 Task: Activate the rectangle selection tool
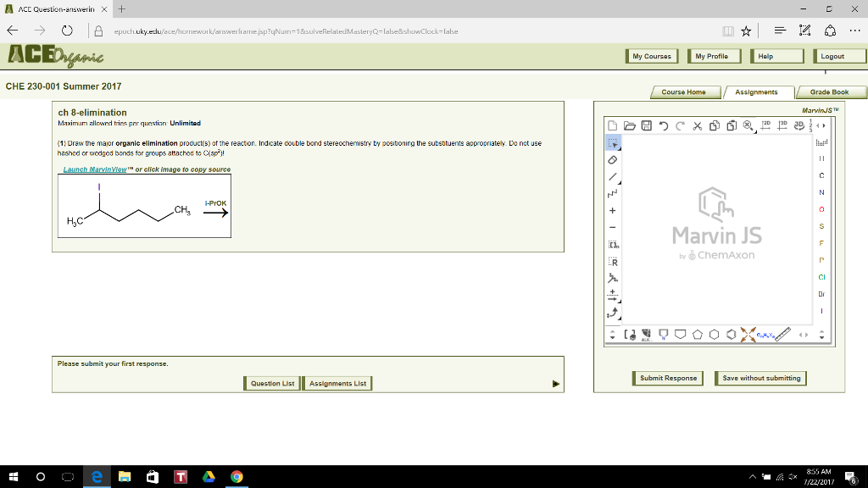(612, 142)
